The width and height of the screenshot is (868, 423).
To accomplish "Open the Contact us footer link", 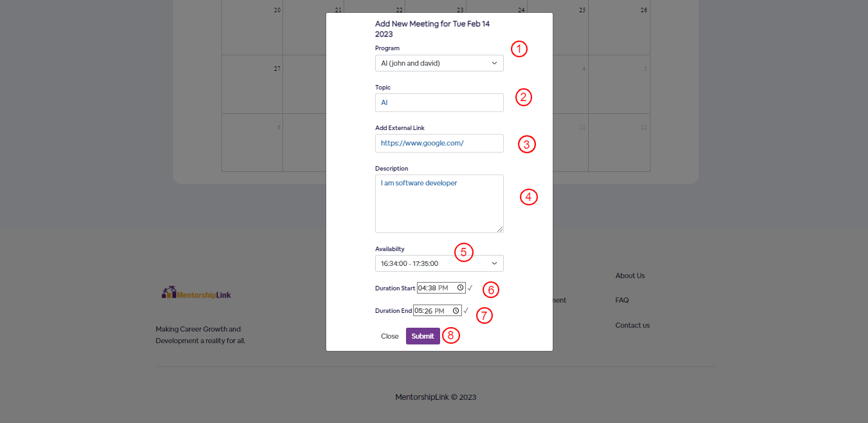I will click(633, 325).
